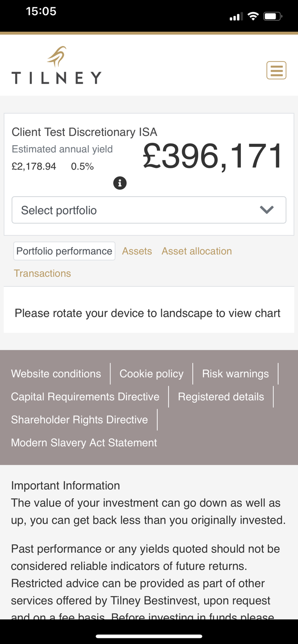The height and width of the screenshot is (644, 298).
Task: Open Capital Requirements Directive link
Action: pos(85,397)
